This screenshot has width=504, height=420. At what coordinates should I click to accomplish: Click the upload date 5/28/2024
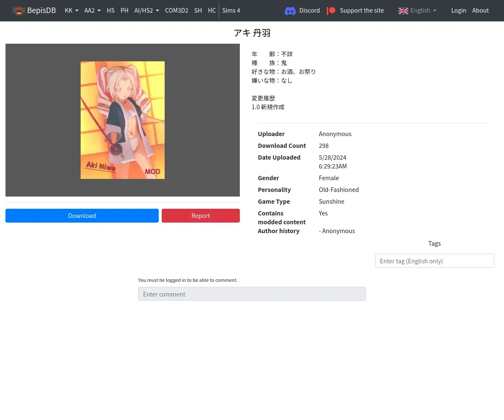click(x=333, y=157)
